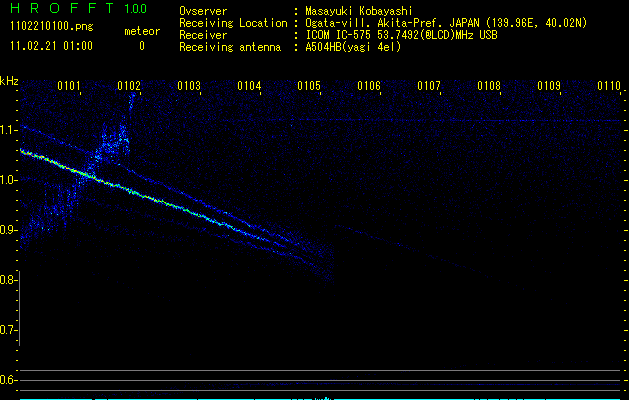Screen dimensions: 629x400
Task: Click the meteor count value 0
Action: click(142, 46)
